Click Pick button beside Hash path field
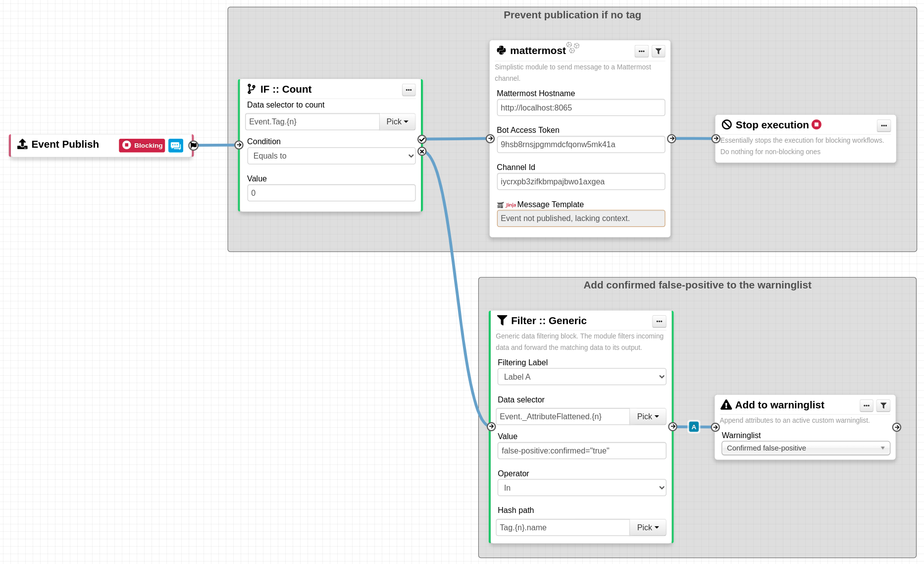924x564 pixels. point(647,527)
